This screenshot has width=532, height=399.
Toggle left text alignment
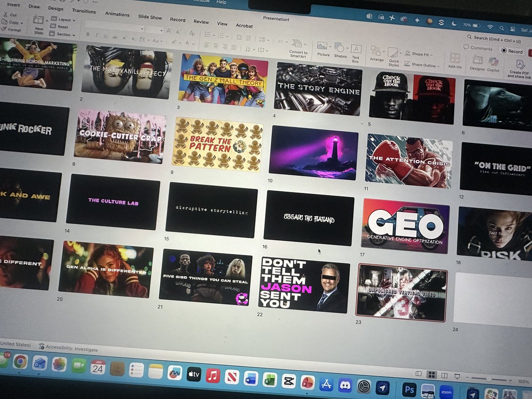coord(207,44)
